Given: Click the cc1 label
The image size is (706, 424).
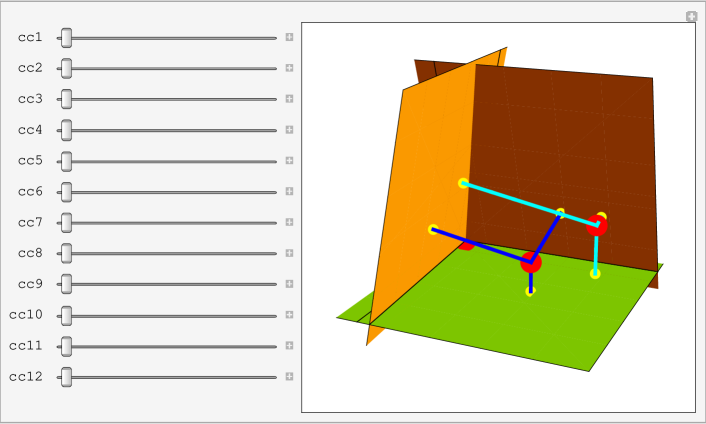Looking at the screenshot, I should (30, 37).
